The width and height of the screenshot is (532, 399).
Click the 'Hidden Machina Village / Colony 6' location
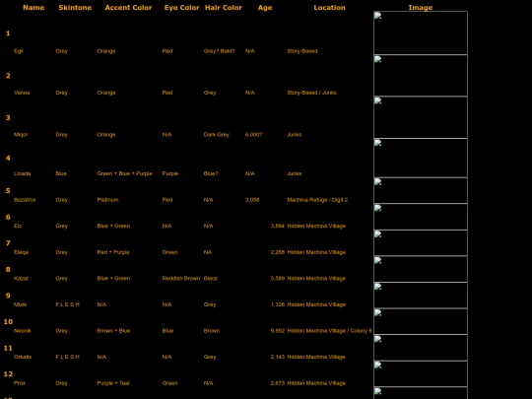point(329,330)
